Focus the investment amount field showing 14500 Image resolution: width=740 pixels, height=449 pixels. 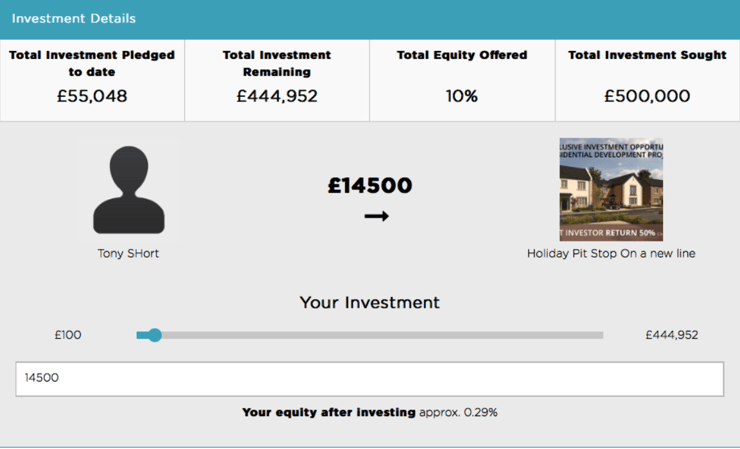pyautogui.click(x=370, y=379)
